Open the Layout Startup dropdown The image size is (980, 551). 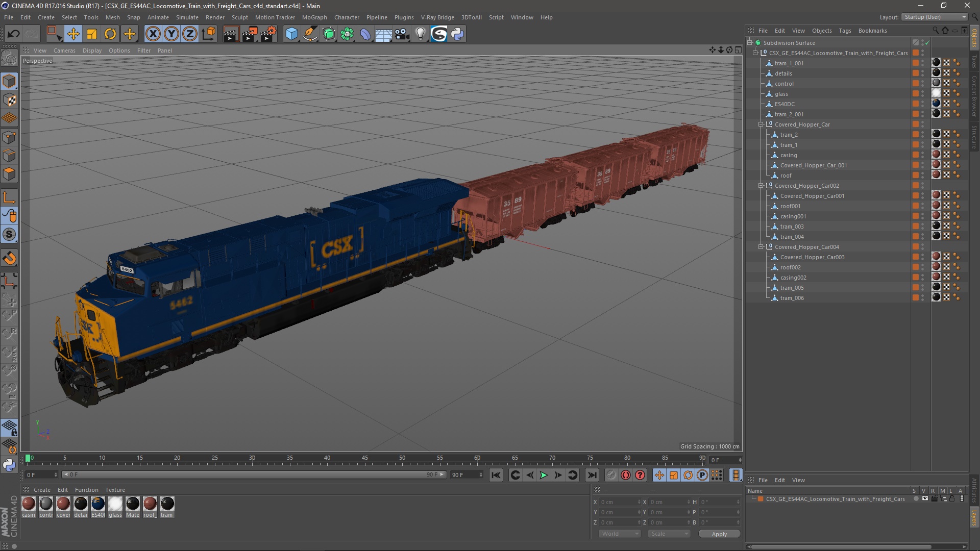[935, 17]
